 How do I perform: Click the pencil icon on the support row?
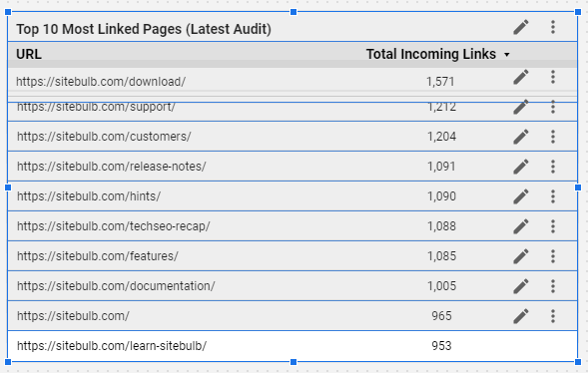pos(521,107)
